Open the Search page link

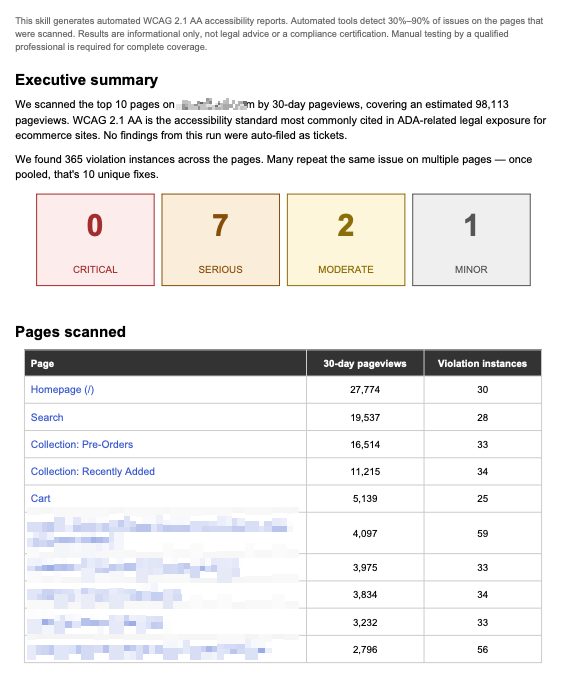[x=47, y=417]
